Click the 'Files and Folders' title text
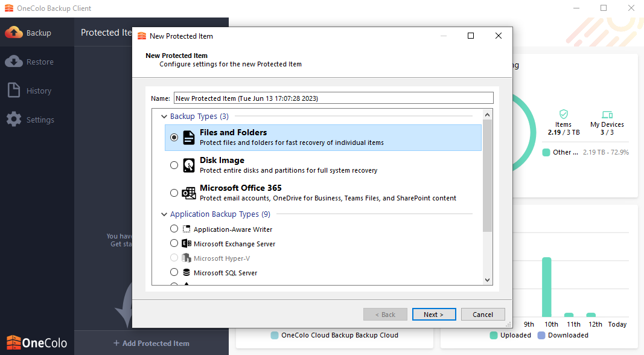The height and width of the screenshot is (355, 644). coord(234,132)
